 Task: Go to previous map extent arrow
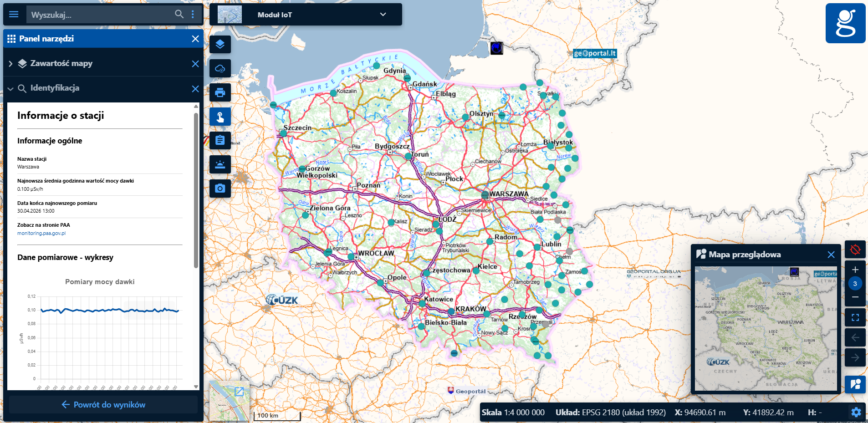point(855,337)
